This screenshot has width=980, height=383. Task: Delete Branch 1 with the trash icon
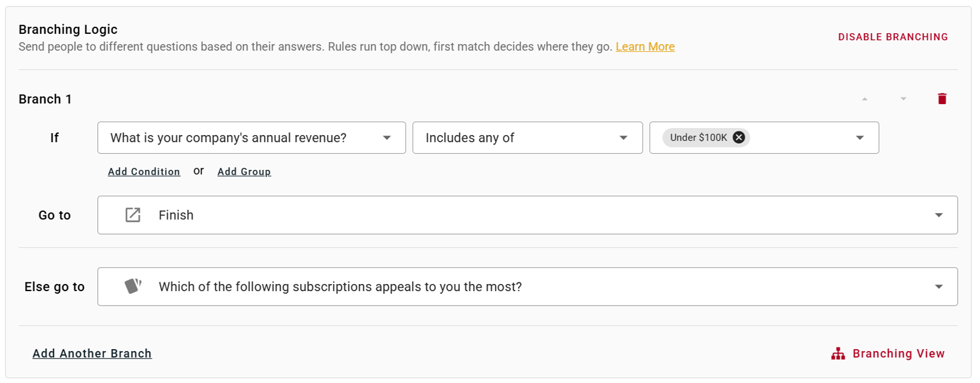pos(942,98)
